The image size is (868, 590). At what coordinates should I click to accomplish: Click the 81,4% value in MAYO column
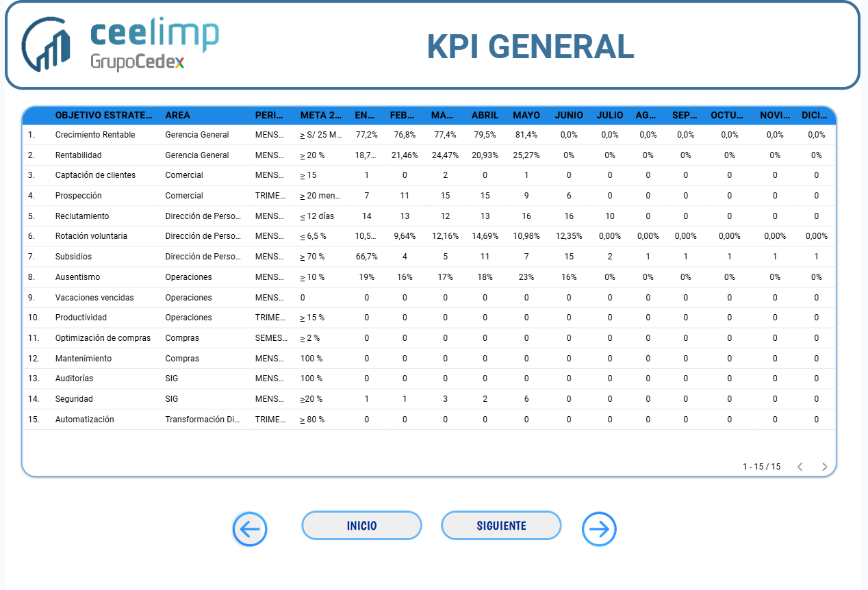pyautogui.click(x=526, y=135)
